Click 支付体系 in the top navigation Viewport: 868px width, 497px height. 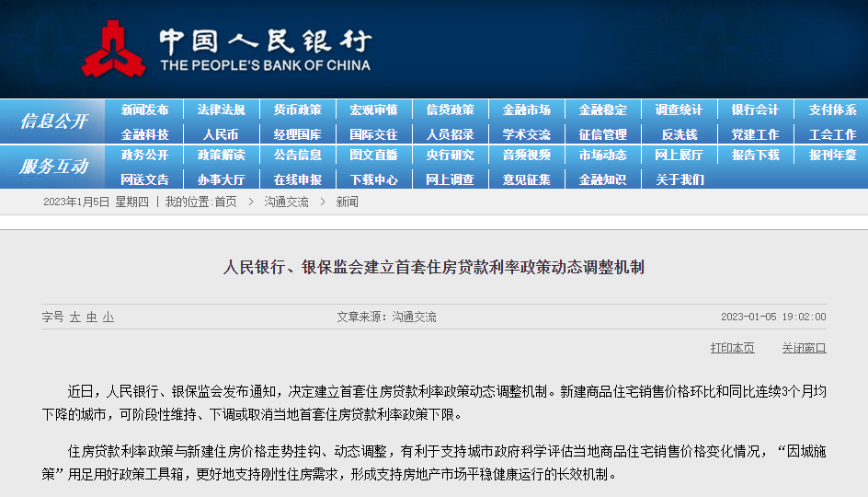(x=832, y=110)
